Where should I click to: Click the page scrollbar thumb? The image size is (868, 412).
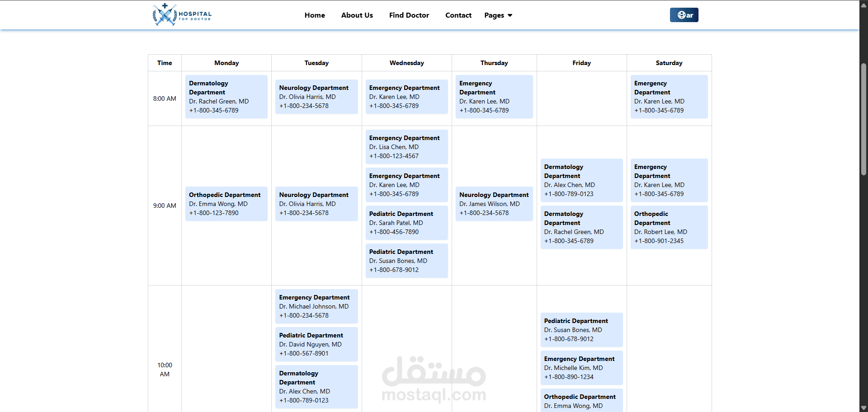point(863,119)
